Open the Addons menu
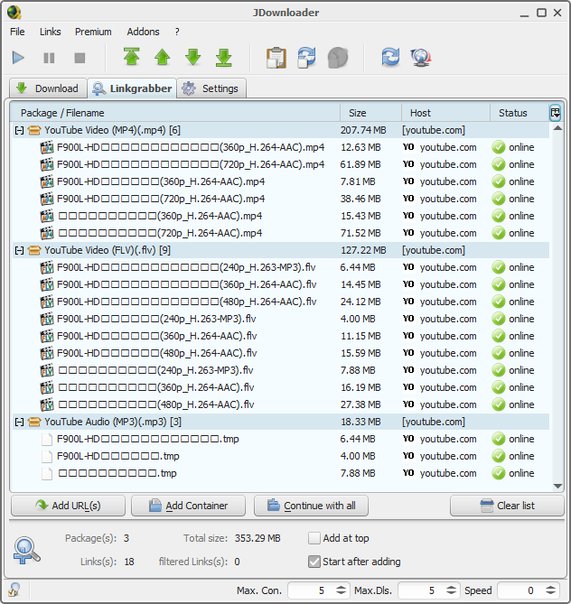571x604 pixels. pos(143,32)
